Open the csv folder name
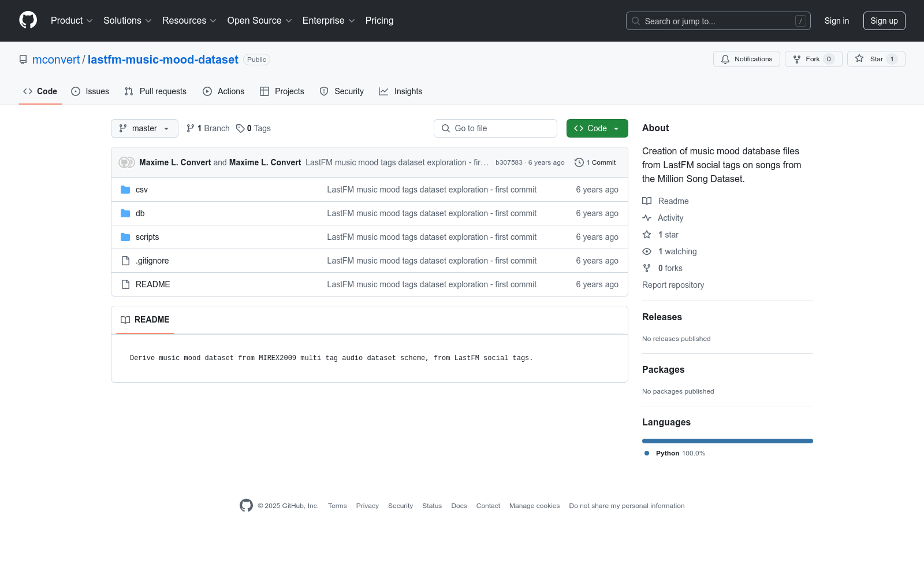Image resolution: width=924 pixels, height=578 pixels. pyautogui.click(x=141, y=190)
